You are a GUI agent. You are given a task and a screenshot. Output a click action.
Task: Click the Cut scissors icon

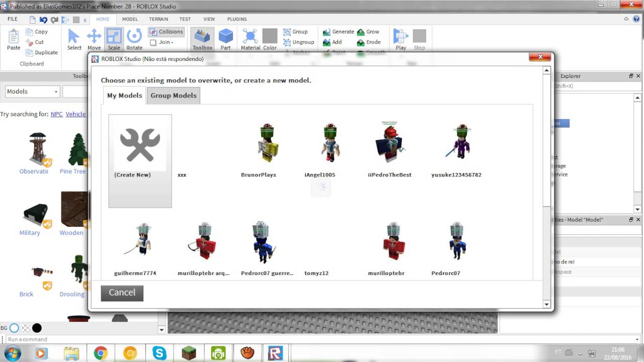(29, 42)
